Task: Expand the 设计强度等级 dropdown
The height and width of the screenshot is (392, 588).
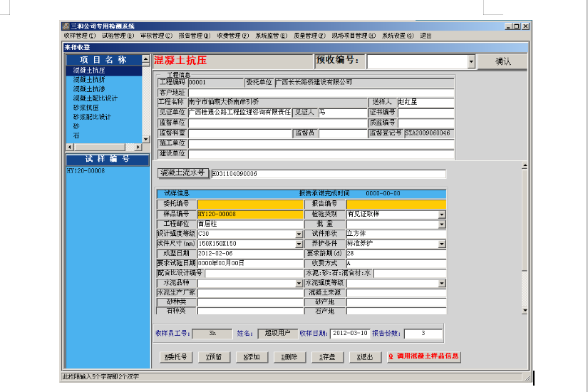Action: pos(299,234)
